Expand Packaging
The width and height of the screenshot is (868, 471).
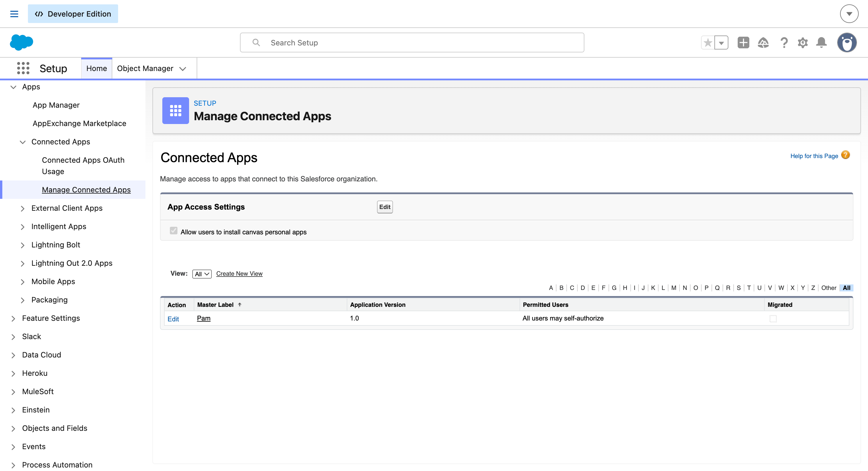pos(23,300)
